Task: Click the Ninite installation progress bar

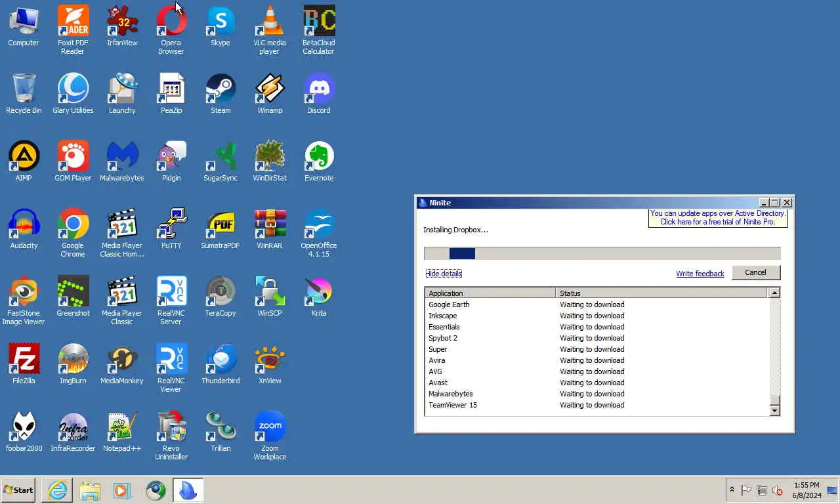Action: click(602, 253)
